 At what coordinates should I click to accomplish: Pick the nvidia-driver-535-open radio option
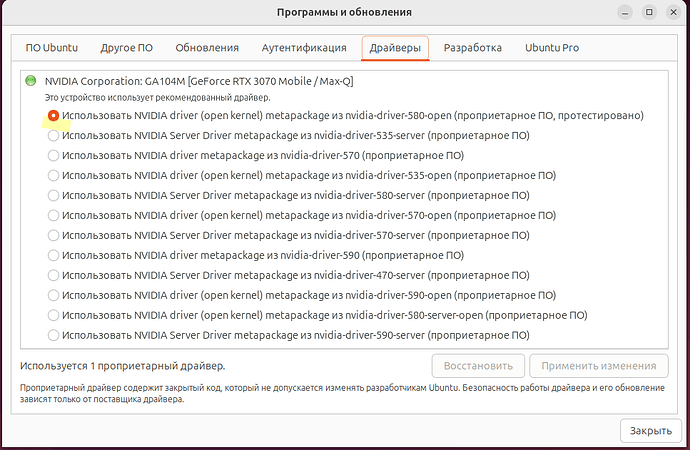click(x=53, y=176)
